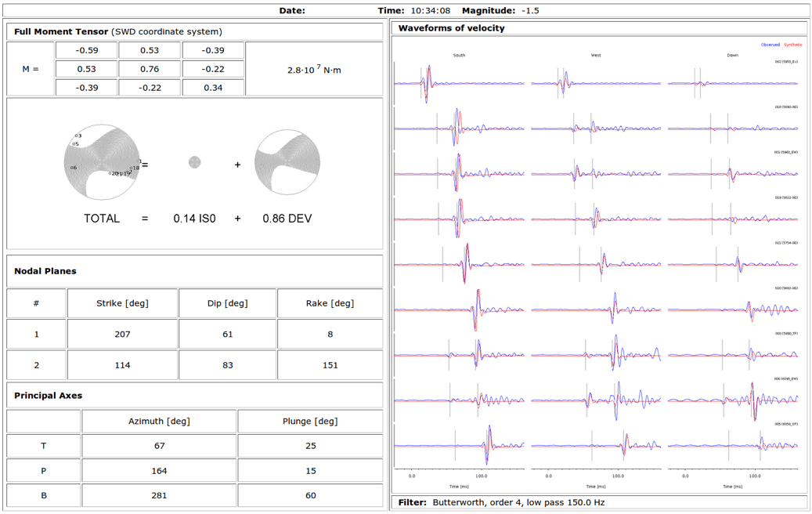Click the Principal Axes section heading
The image size is (812, 514).
[x=48, y=396]
